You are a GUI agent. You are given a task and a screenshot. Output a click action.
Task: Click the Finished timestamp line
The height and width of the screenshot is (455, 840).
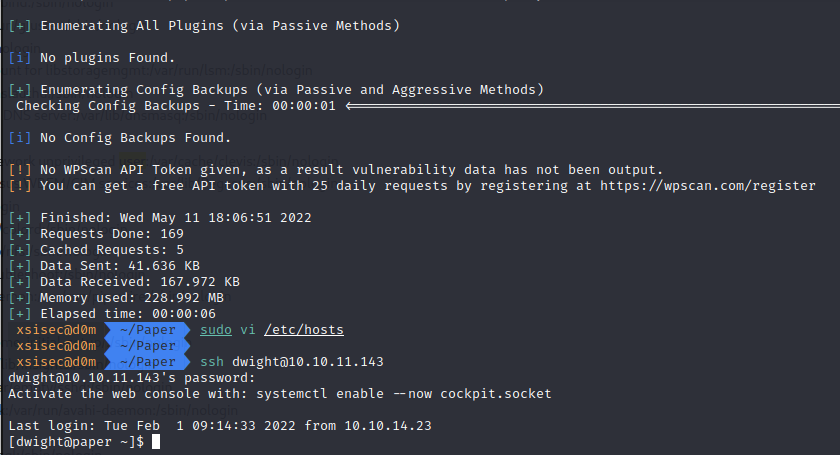pos(160,218)
